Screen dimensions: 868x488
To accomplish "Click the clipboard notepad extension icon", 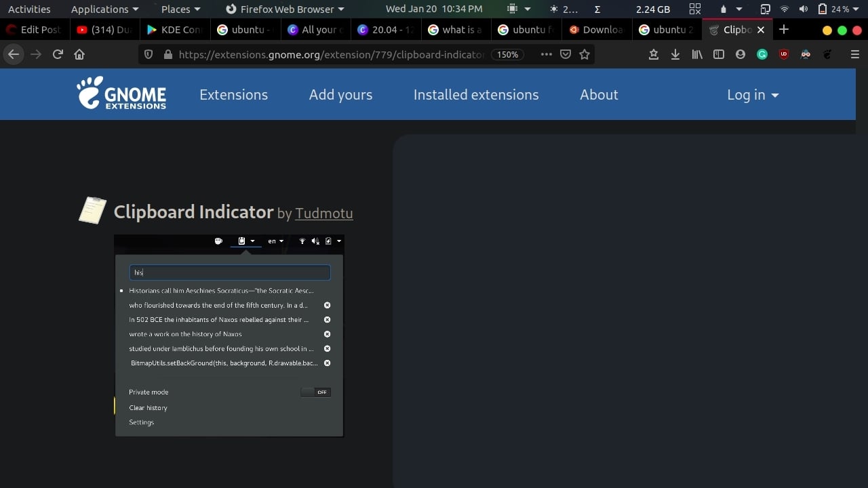I will (92, 210).
